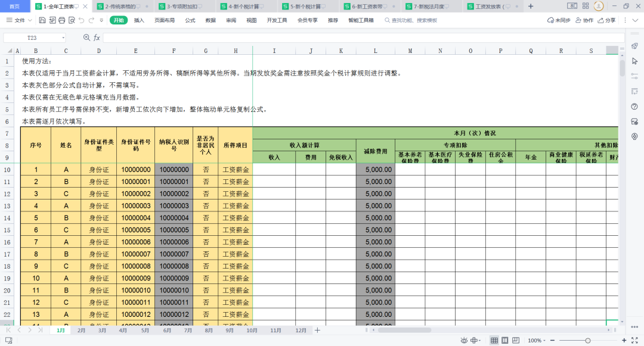
Task: Open the 公式 ribbon tab
Action: click(190, 20)
